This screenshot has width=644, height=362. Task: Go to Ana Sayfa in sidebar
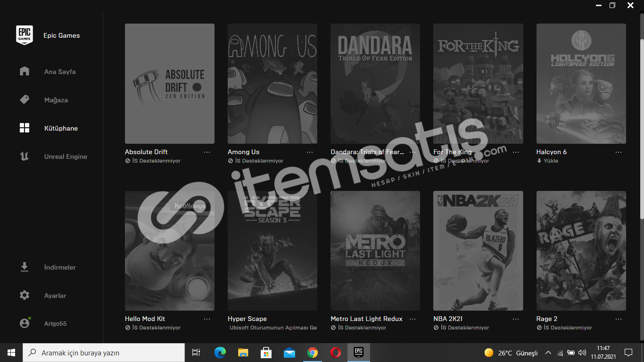(60, 72)
